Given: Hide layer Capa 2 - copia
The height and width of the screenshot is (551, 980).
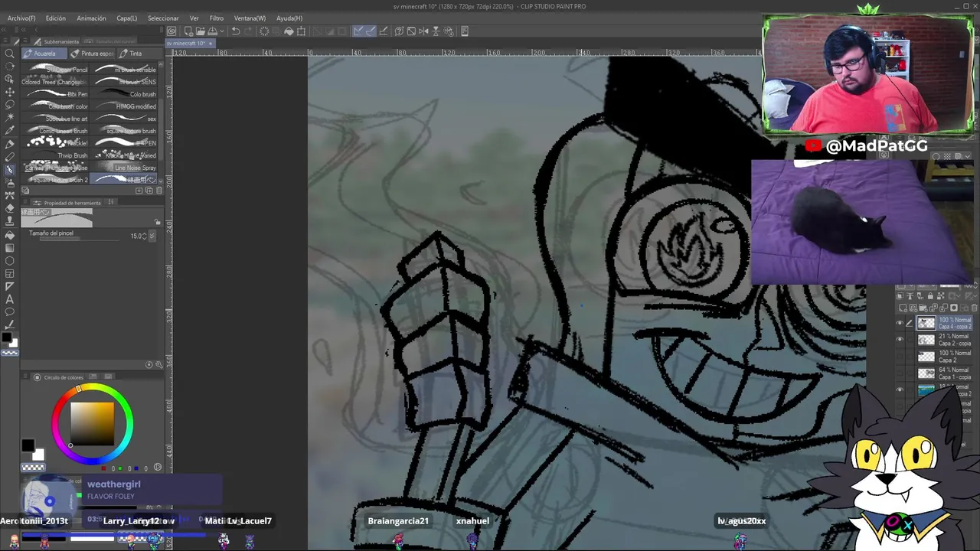Looking at the screenshot, I should coord(900,340).
